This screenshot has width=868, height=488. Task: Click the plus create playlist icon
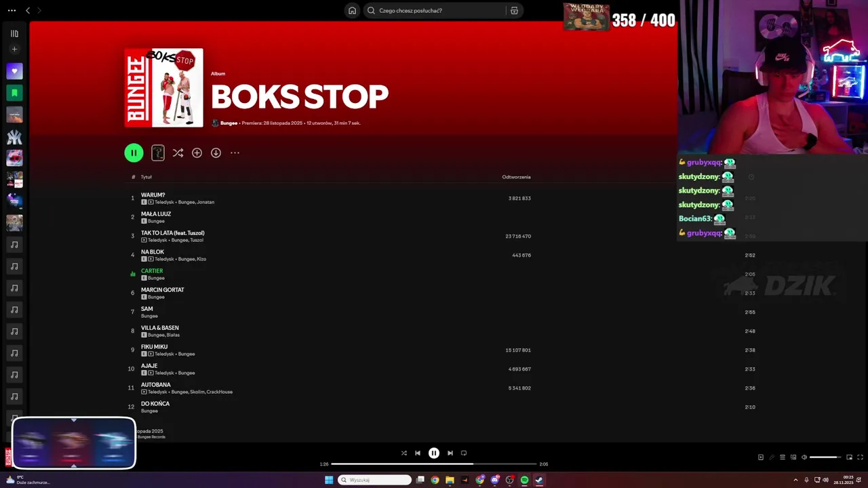(14, 49)
